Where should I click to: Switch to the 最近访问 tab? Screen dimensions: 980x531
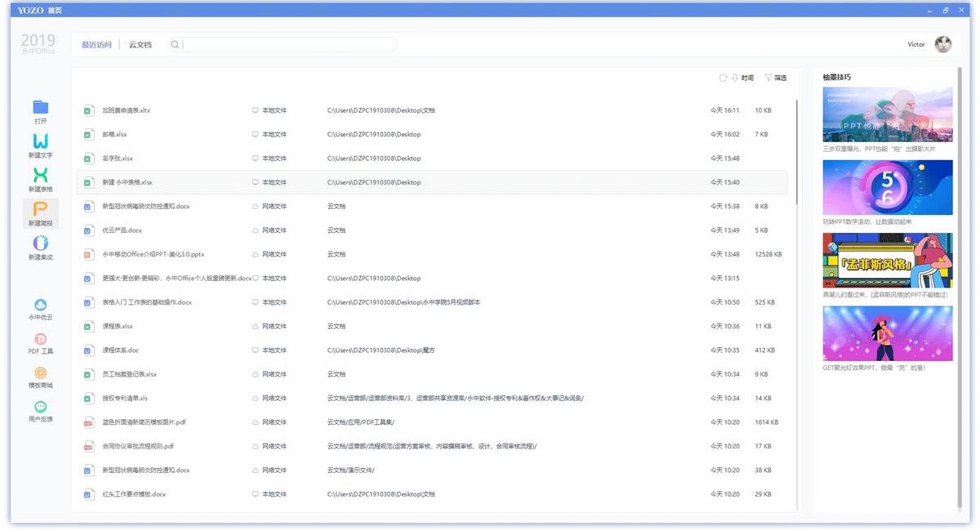coord(99,44)
